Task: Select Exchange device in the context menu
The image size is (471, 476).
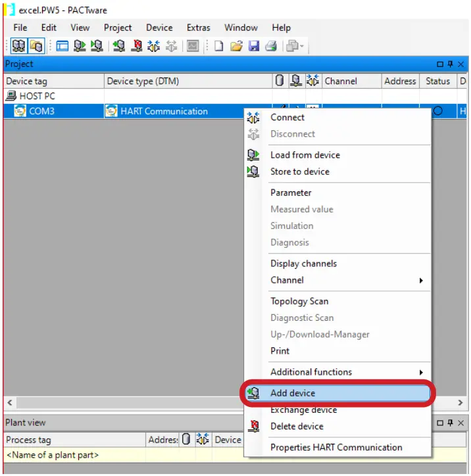Action: click(x=337, y=410)
